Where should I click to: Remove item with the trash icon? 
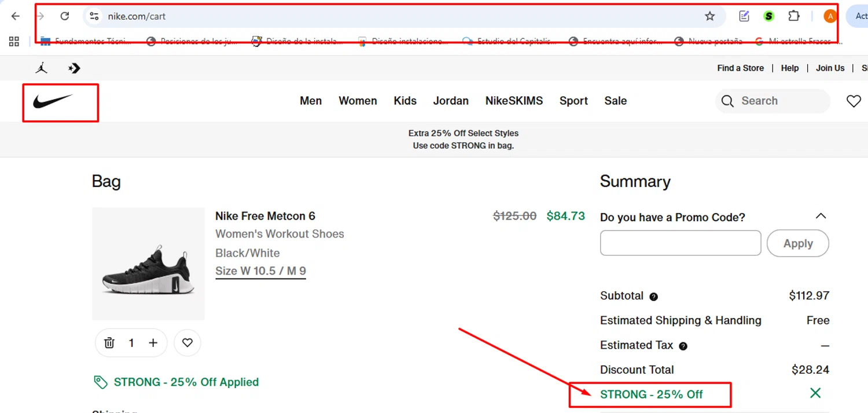(x=109, y=343)
